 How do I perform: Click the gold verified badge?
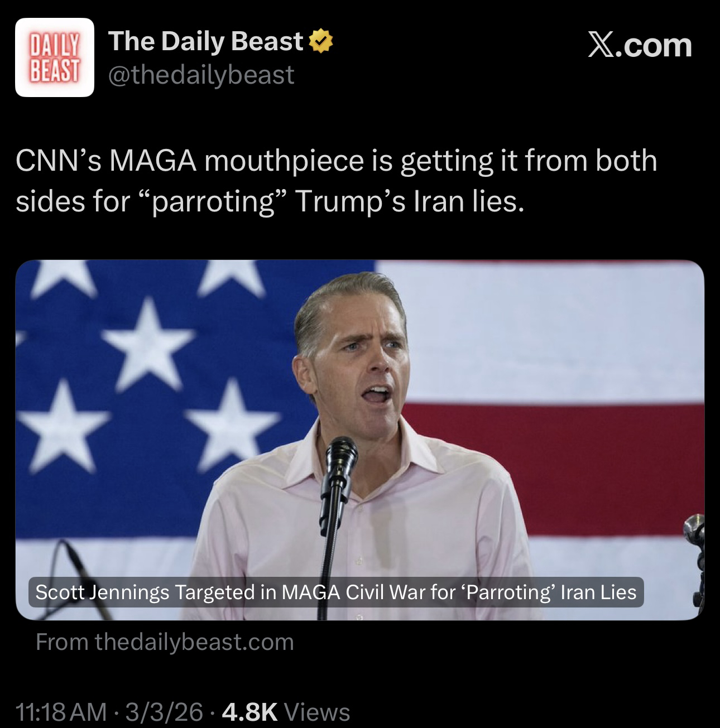coord(320,42)
